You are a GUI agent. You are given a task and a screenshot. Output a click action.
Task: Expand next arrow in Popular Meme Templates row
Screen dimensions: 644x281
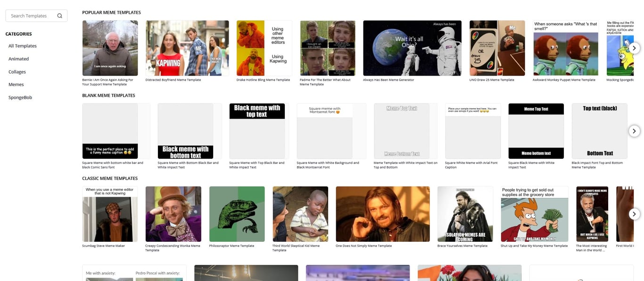[x=634, y=48]
